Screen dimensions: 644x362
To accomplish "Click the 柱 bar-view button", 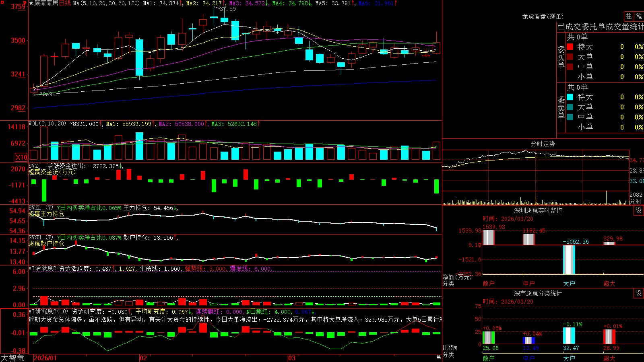I will [629, 16].
